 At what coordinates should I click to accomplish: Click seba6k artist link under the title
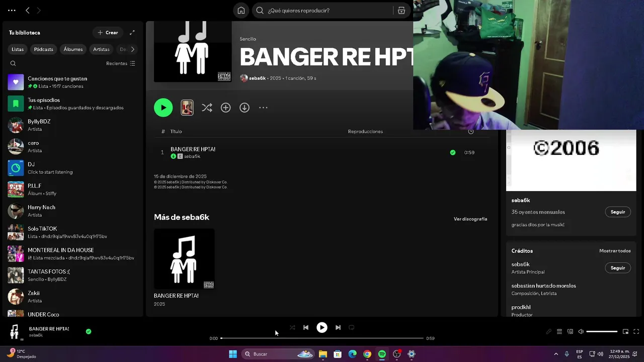click(x=257, y=78)
